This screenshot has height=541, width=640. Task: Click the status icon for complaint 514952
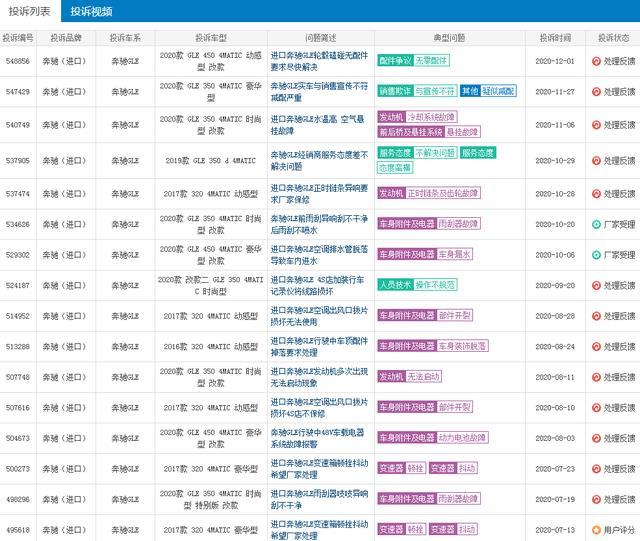click(x=596, y=316)
